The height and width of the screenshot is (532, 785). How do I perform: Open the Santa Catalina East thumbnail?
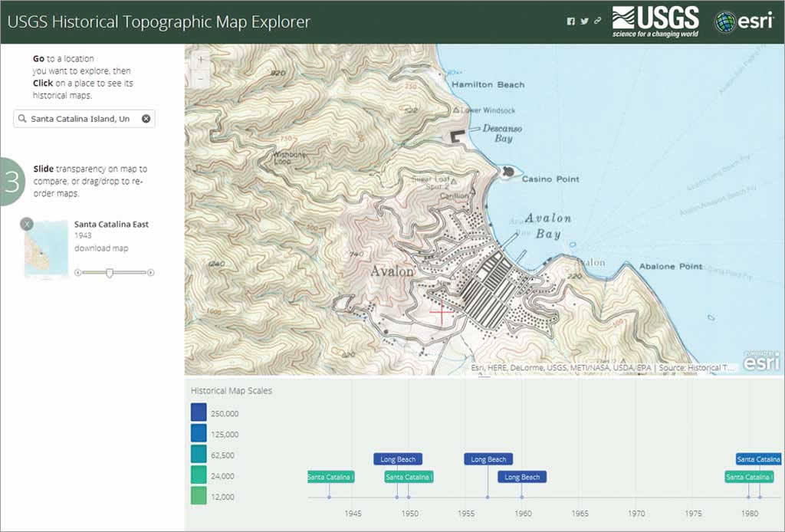(x=46, y=248)
